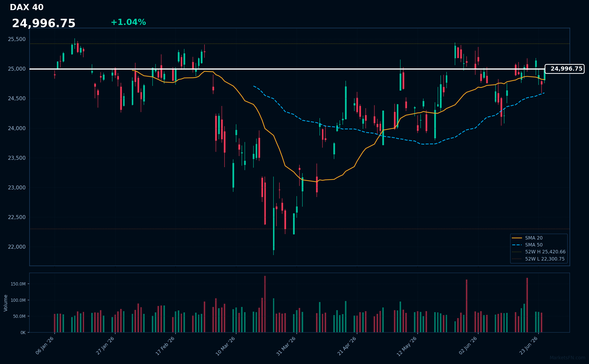Screen dimensions: 589x364
Task: Click the 31 Mar '26 date label
Action: pyautogui.click(x=286, y=346)
